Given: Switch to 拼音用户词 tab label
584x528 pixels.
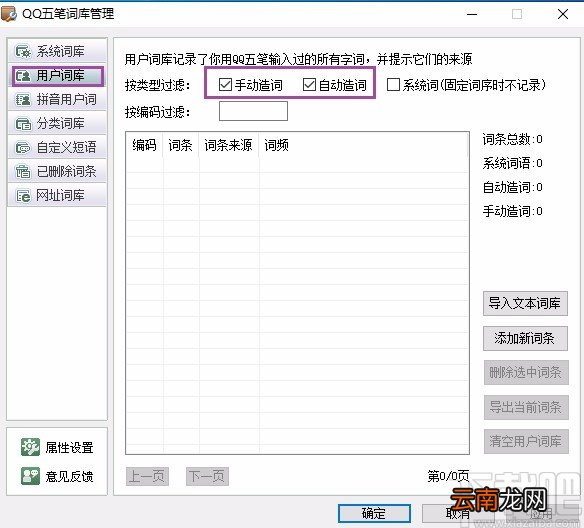Looking at the screenshot, I should [x=66, y=99].
